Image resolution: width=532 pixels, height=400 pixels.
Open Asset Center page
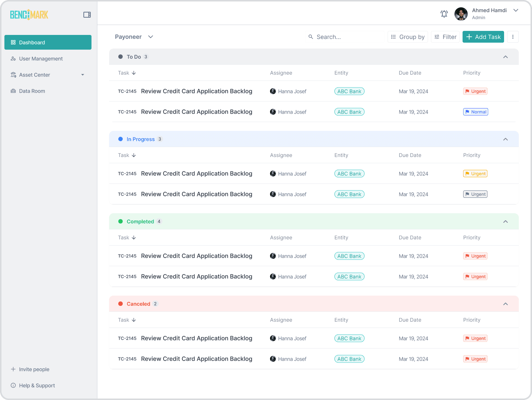point(35,75)
